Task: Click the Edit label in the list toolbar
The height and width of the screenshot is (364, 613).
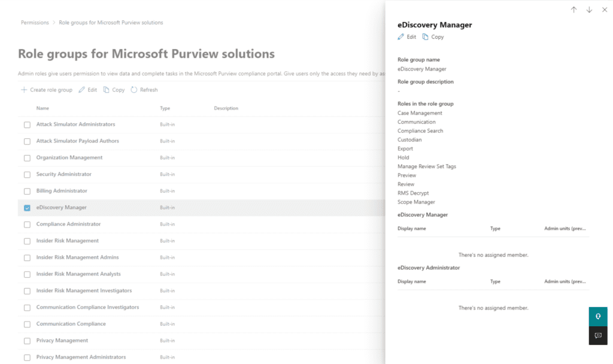Action: pyautogui.click(x=92, y=90)
